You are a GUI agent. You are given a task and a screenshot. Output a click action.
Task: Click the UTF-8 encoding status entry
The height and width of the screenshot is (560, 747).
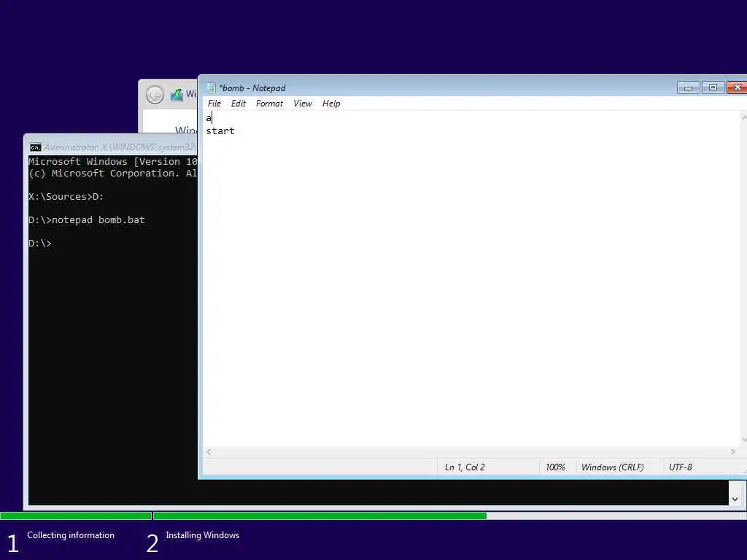coord(680,467)
